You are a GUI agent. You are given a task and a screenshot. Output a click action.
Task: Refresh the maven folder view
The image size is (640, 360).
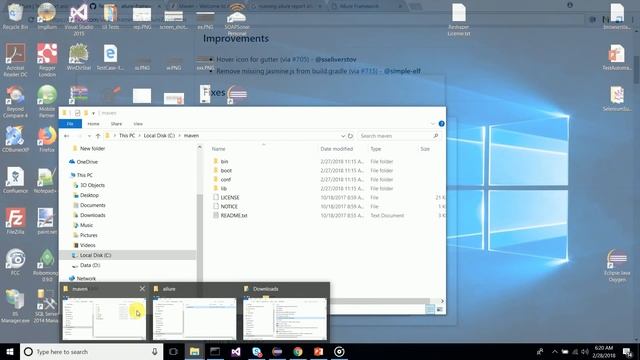pyautogui.click(x=350, y=136)
